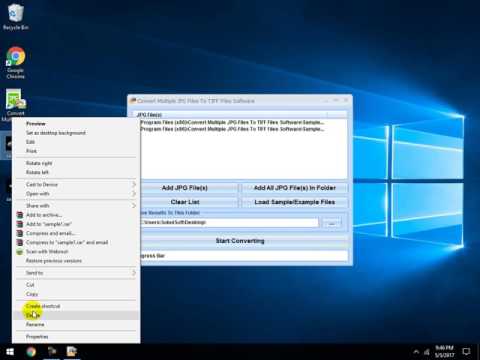The width and height of the screenshot is (480, 360).
Task: Select Rotate left
Action: point(76,172)
